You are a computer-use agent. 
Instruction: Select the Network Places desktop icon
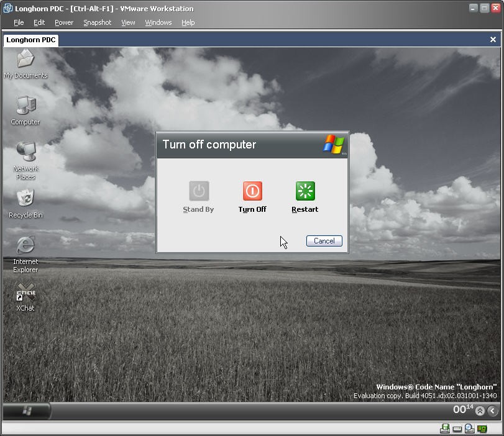point(25,153)
